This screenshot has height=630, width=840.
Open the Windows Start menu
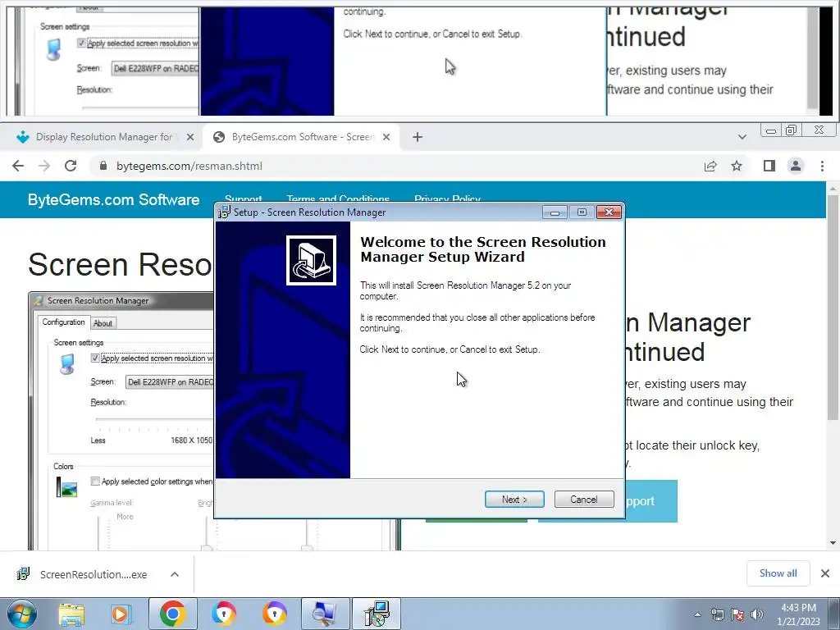[22, 614]
